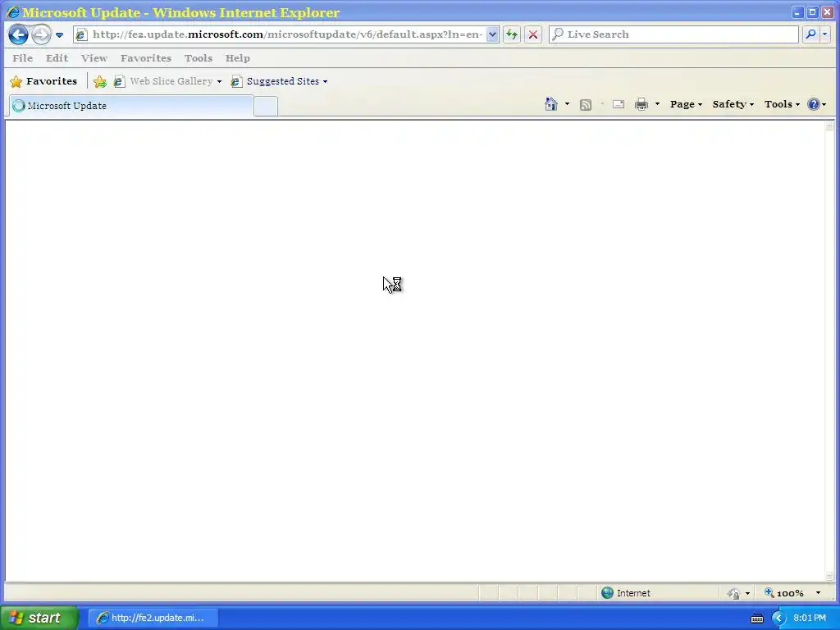840x630 pixels.
Task: Select the Microsoft Update tab
Action: [x=131, y=106]
